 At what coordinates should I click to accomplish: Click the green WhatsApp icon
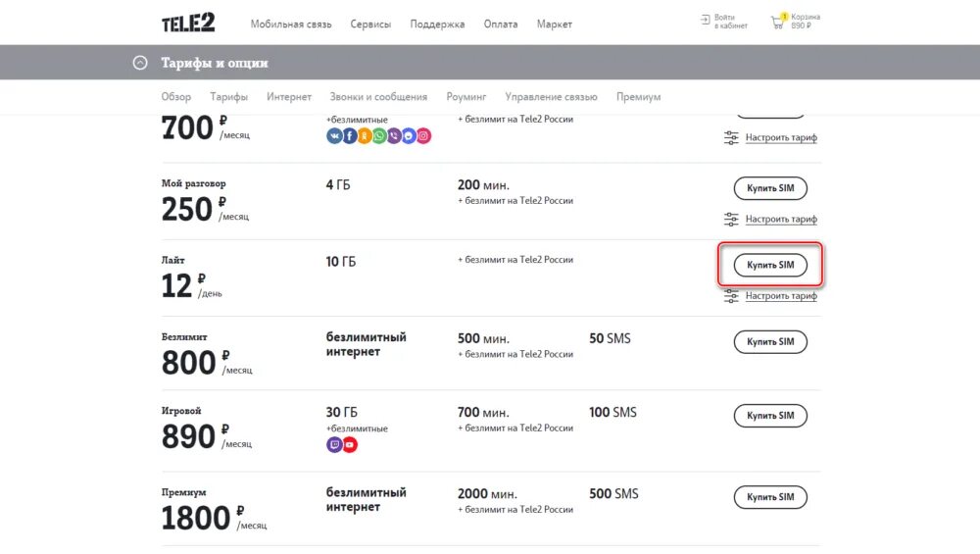(x=378, y=135)
